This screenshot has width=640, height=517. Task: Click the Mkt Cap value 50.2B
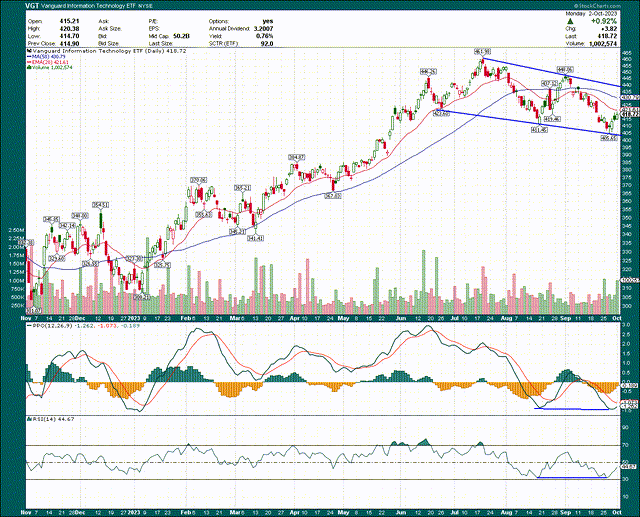pos(181,36)
